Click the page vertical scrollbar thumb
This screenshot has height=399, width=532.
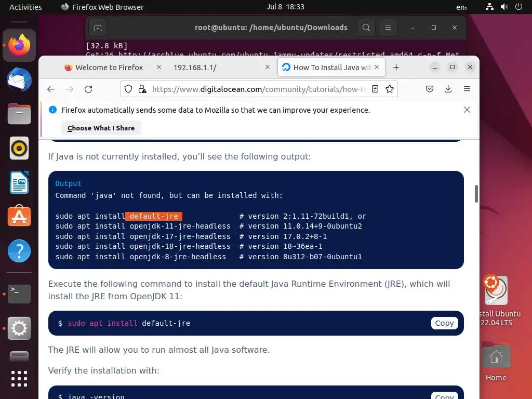[x=476, y=194]
